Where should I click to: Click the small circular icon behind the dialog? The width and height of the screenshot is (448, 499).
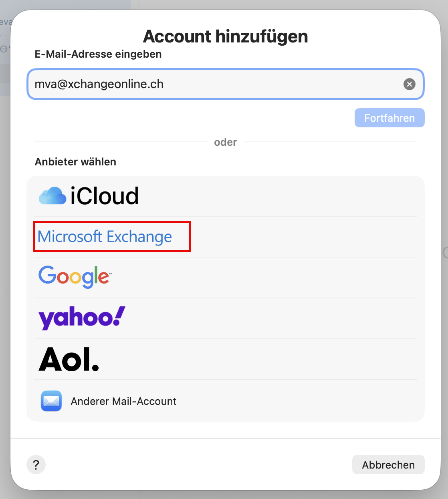pyautogui.click(x=4, y=49)
